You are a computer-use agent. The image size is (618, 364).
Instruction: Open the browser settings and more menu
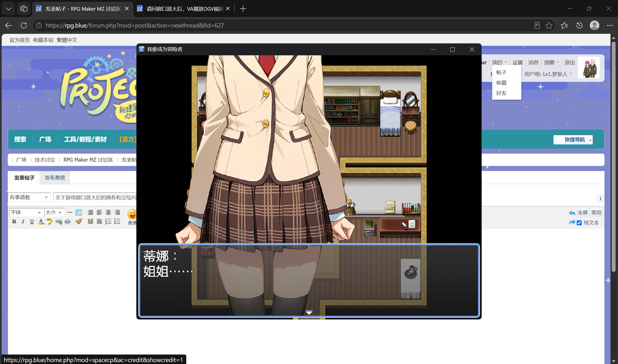(x=610, y=26)
